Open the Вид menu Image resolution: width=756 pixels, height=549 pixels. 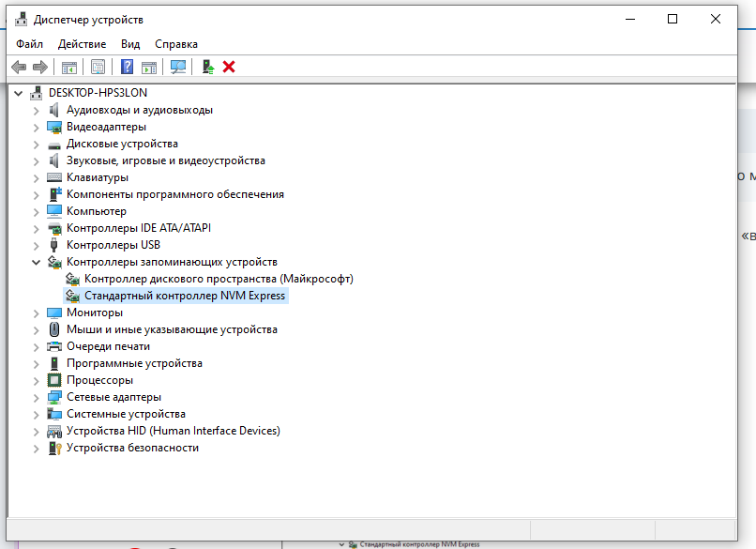(x=130, y=44)
